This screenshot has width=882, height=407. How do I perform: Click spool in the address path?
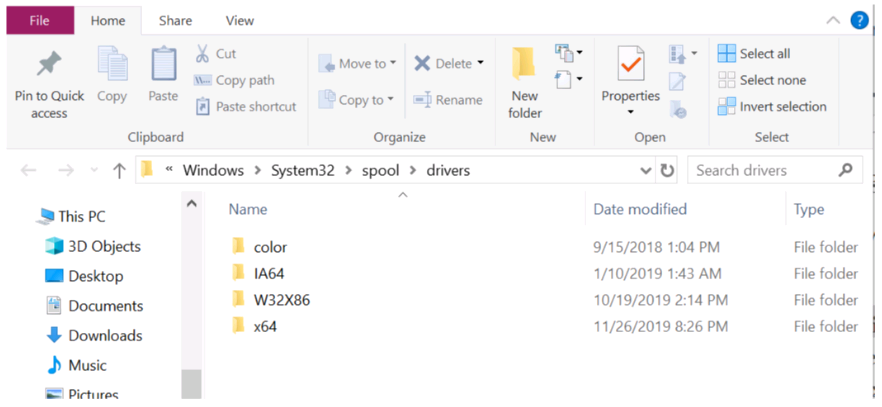point(380,170)
